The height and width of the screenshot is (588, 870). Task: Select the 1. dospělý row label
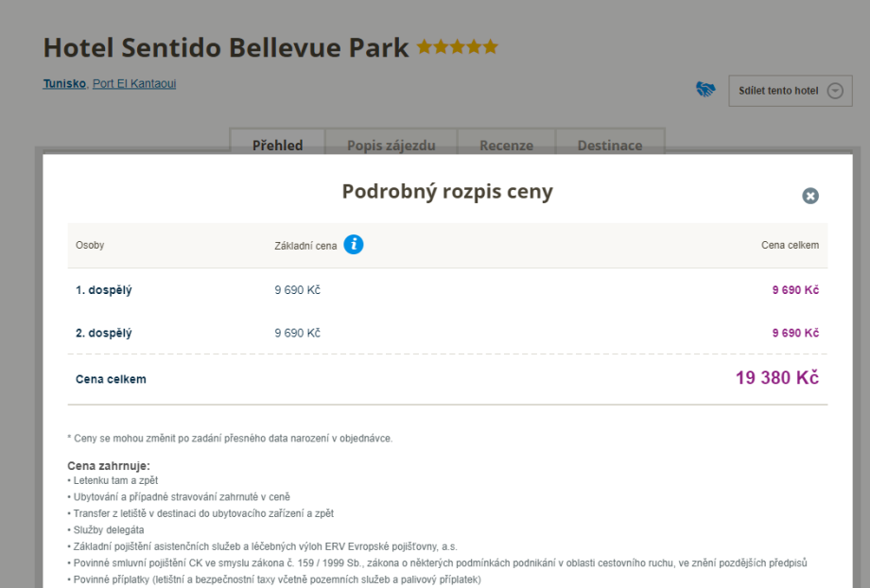tap(104, 290)
